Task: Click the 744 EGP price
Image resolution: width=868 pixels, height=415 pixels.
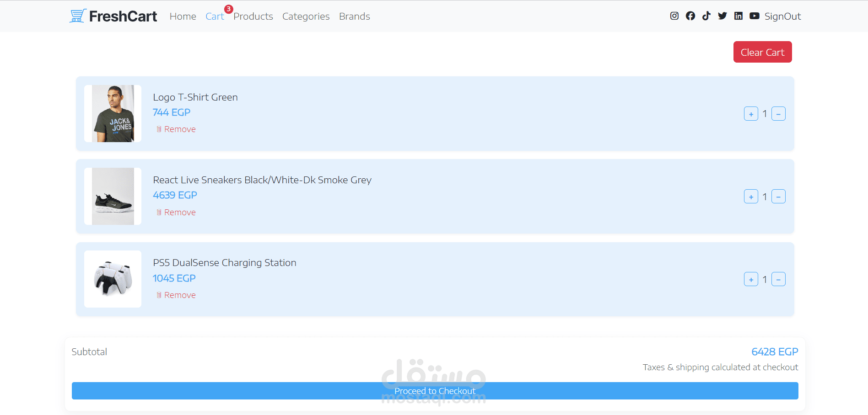Action: [172, 112]
